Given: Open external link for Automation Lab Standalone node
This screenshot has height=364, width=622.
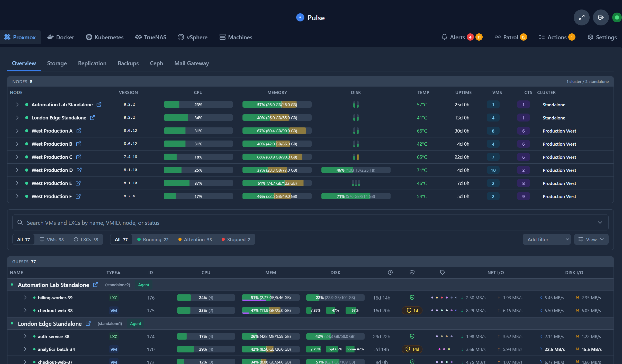Looking at the screenshot, I should 99,105.
